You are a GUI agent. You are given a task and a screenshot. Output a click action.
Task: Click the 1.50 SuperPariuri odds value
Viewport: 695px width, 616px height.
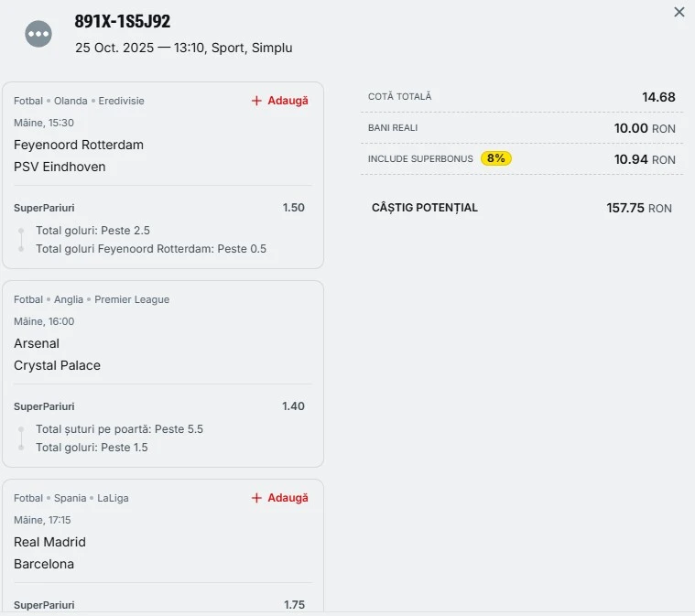pyautogui.click(x=293, y=208)
